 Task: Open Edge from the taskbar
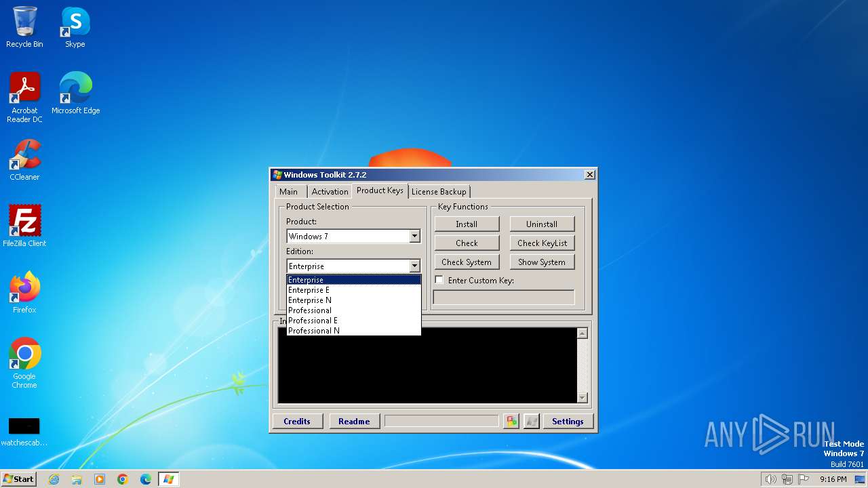click(146, 479)
